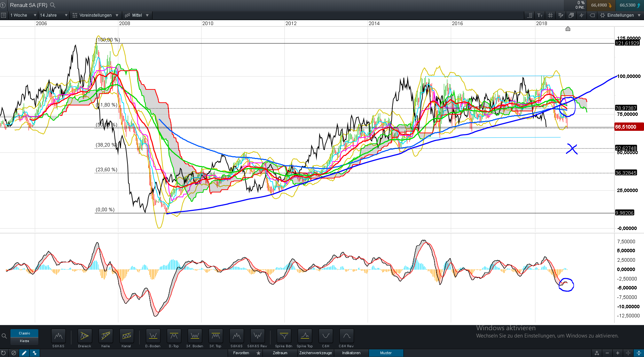Select the Keile wedge pattern
Image resolution: width=644 pixels, height=357 pixels.
click(105, 336)
